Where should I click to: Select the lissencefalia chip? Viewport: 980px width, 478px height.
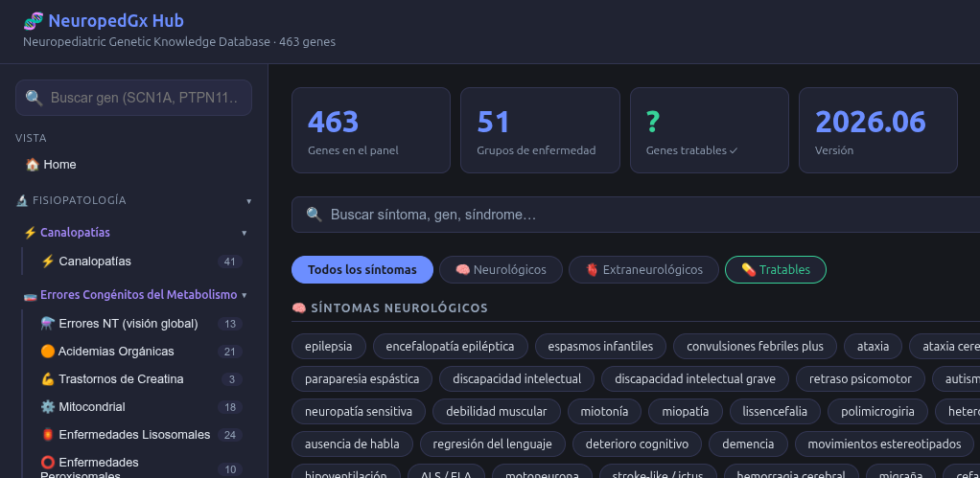point(775,411)
